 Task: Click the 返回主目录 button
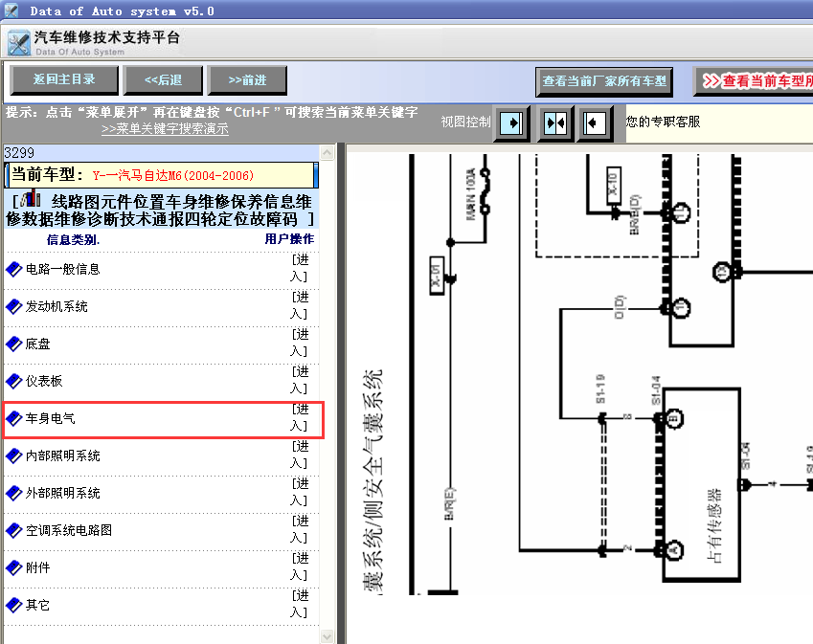tap(64, 79)
